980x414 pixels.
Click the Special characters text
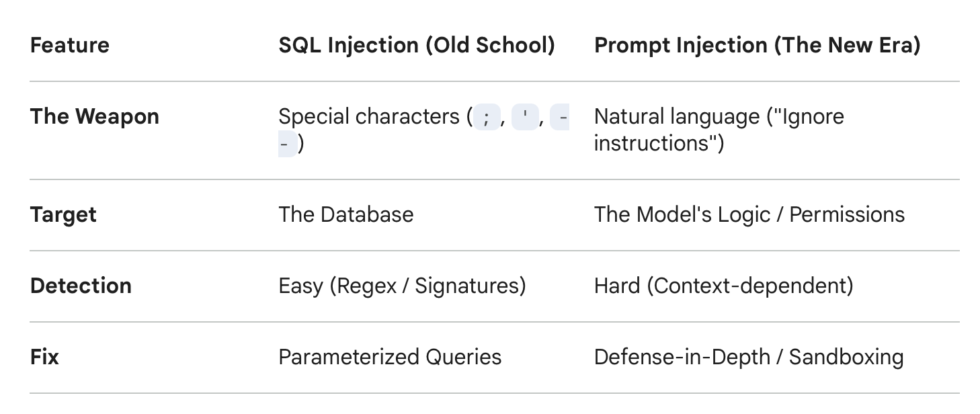coord(369,116)
